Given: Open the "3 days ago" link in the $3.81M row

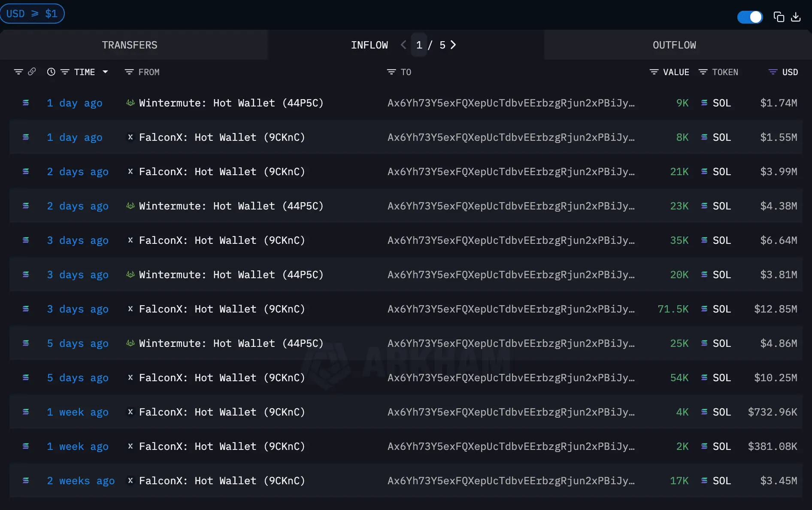Looking at the screenshot, I should (x=78, y=275).
